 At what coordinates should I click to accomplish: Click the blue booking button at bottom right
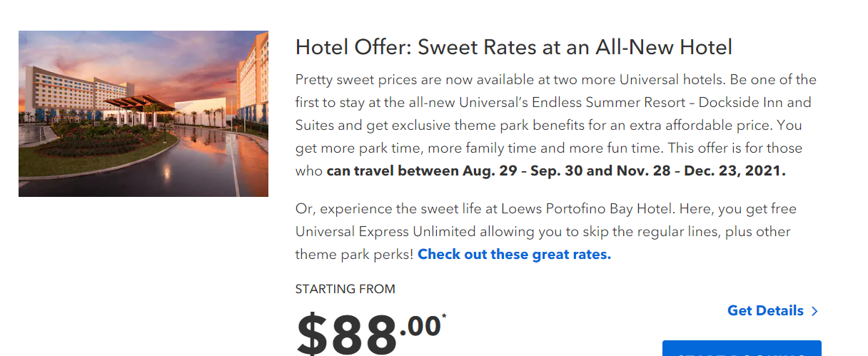[742, 348]
